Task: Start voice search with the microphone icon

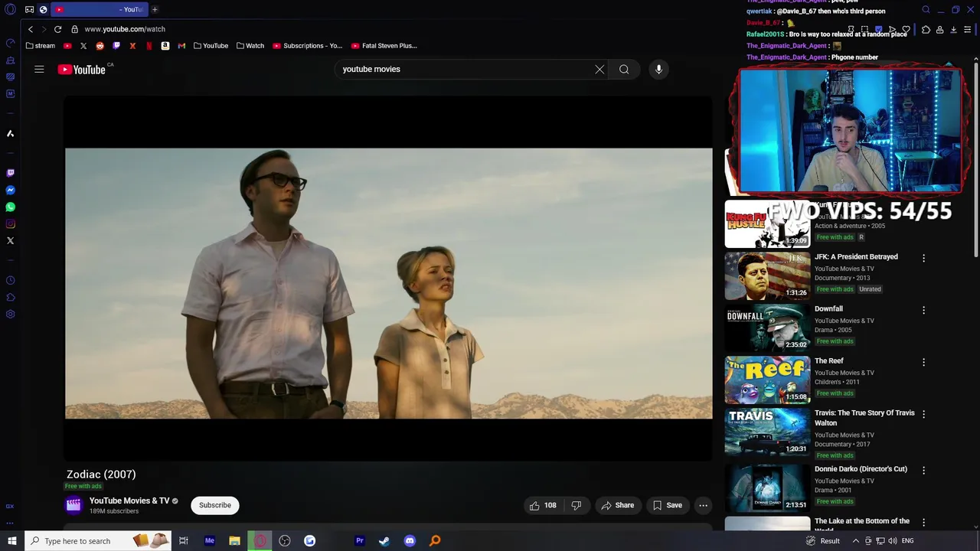Action: pyautogui.click(x=658, y=70)
